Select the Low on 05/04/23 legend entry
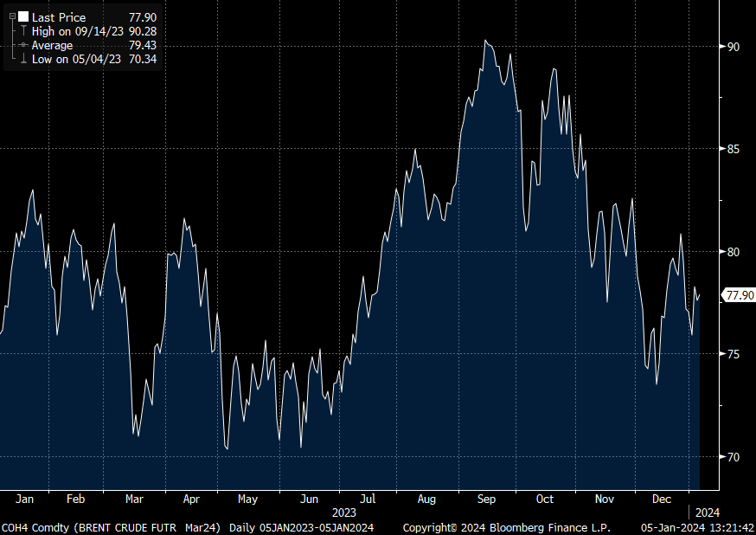 [x=75, y=59]
